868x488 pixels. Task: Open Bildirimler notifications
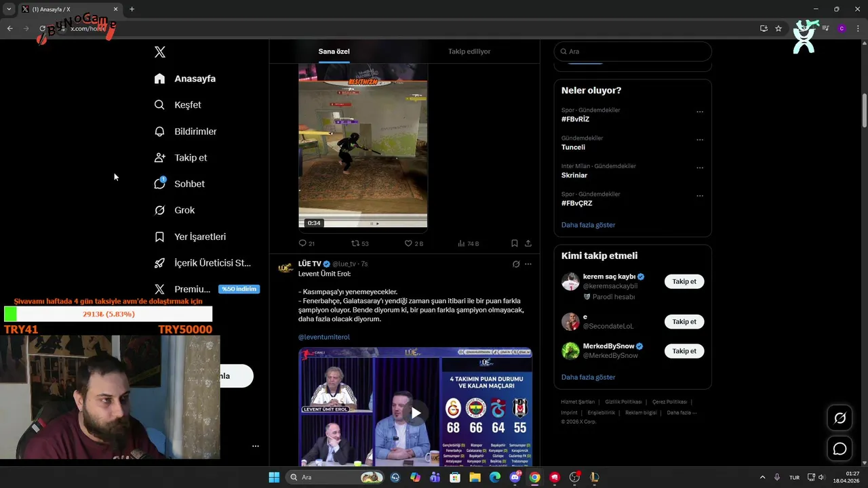click(186, 131)
